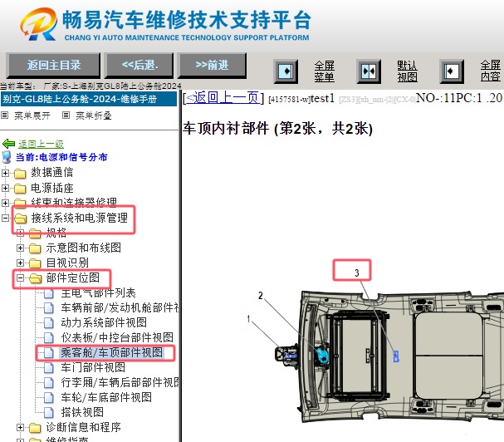
Task: Go forward with the >>前进 button
Action: pyautogui.click(x=212, y=66)
